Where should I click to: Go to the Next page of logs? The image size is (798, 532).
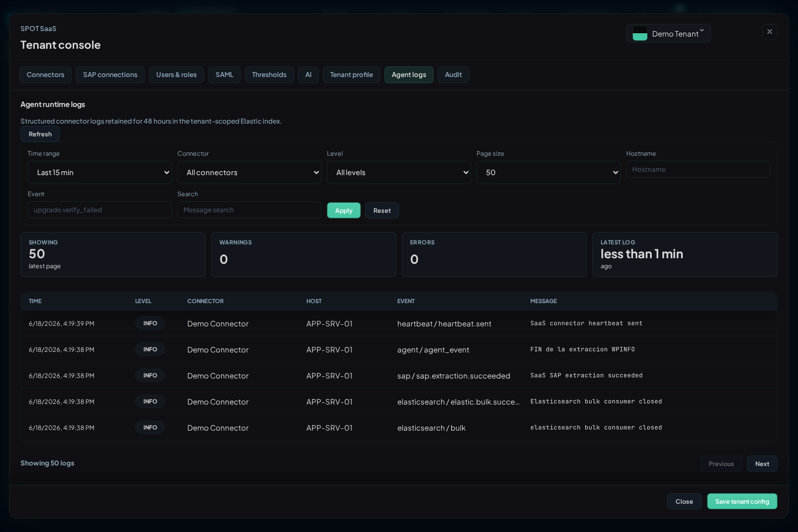tap(762, 464)
